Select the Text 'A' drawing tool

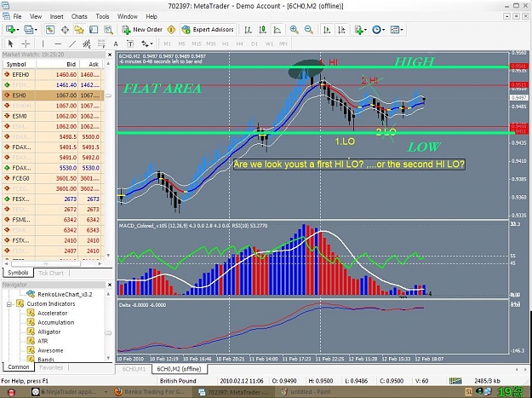point(116,43)
